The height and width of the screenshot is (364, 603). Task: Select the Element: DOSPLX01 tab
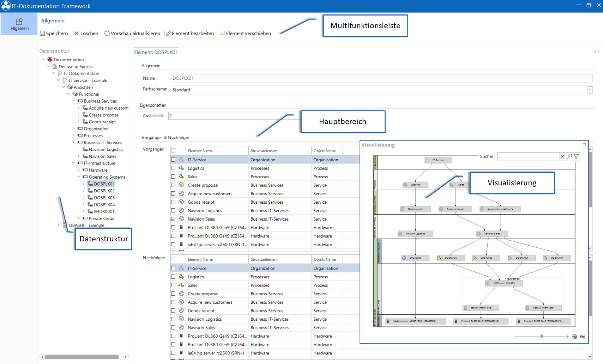click(x=156, y=52)
